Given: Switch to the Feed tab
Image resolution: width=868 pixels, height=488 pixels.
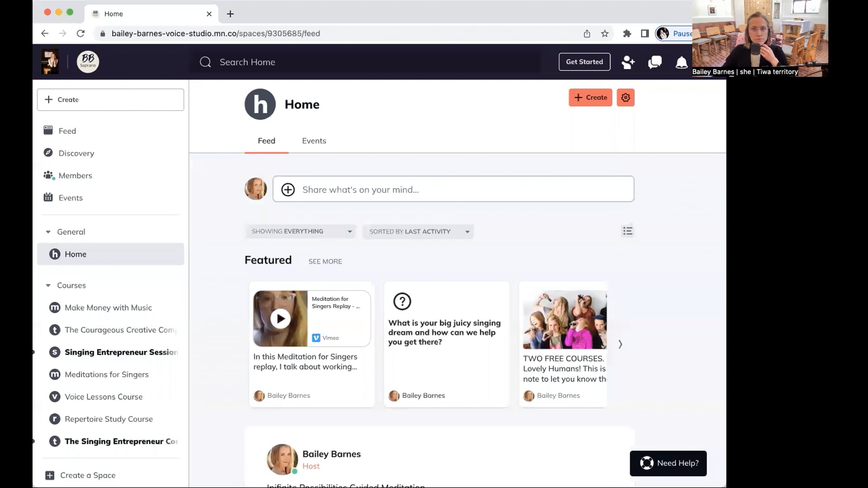Looking at the screenshot, I should click(x=266, y=141).
